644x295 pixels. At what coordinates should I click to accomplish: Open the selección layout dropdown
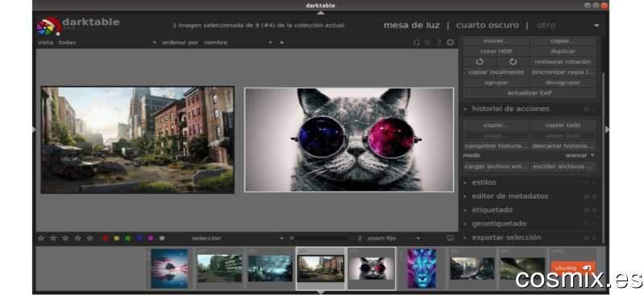(237, 238)
